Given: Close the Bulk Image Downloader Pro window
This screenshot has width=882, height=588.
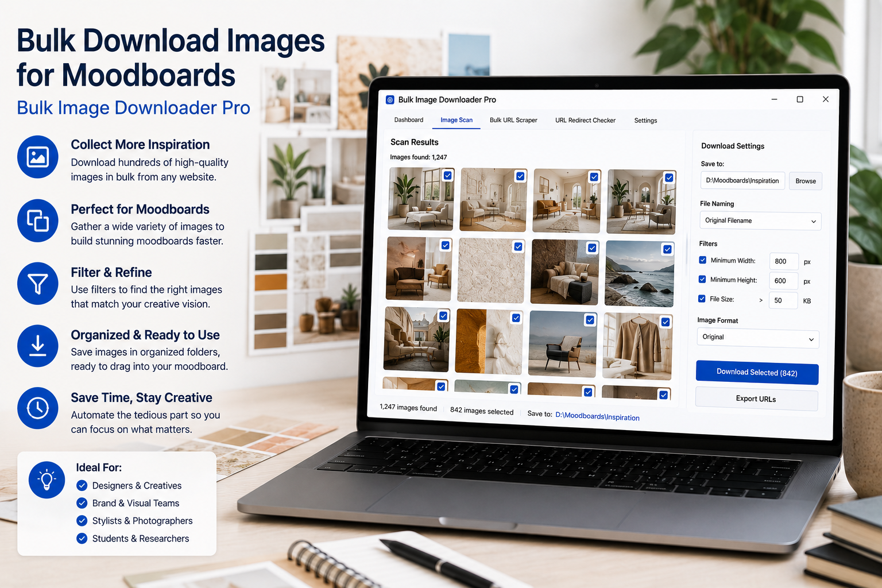Looking at the screenshot, I should point(826,99).
